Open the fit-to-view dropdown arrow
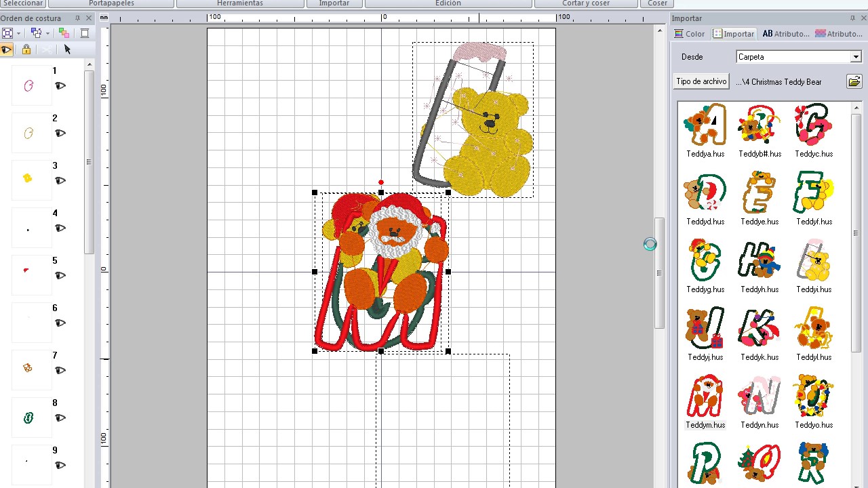Viewport: 868px width, 488px height. coord(18,33)
